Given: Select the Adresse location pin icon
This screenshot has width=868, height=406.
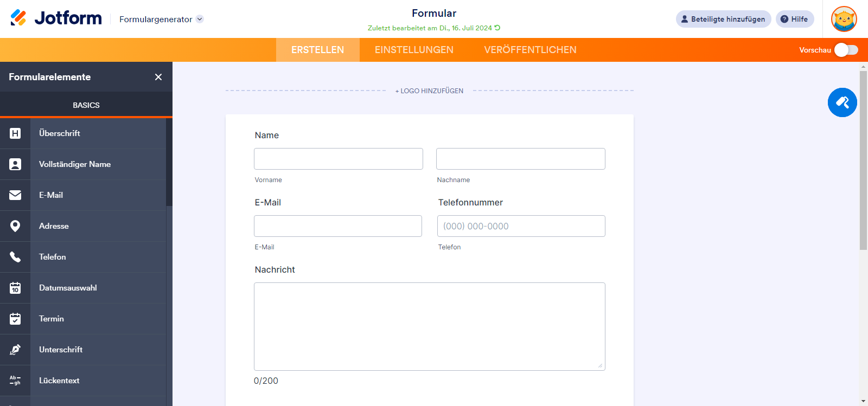Looking at the screenshot, I should 15,226.
